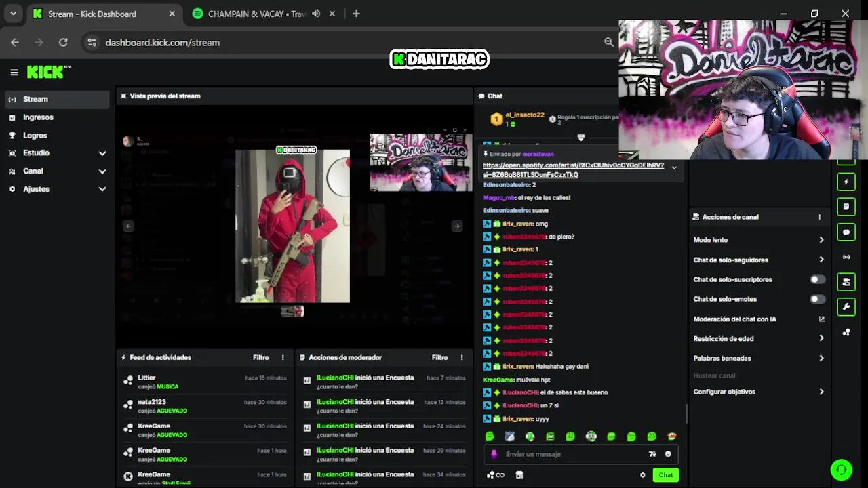
Task: Click KreeGame message muévale hpt
Action: tap(516, 380)
